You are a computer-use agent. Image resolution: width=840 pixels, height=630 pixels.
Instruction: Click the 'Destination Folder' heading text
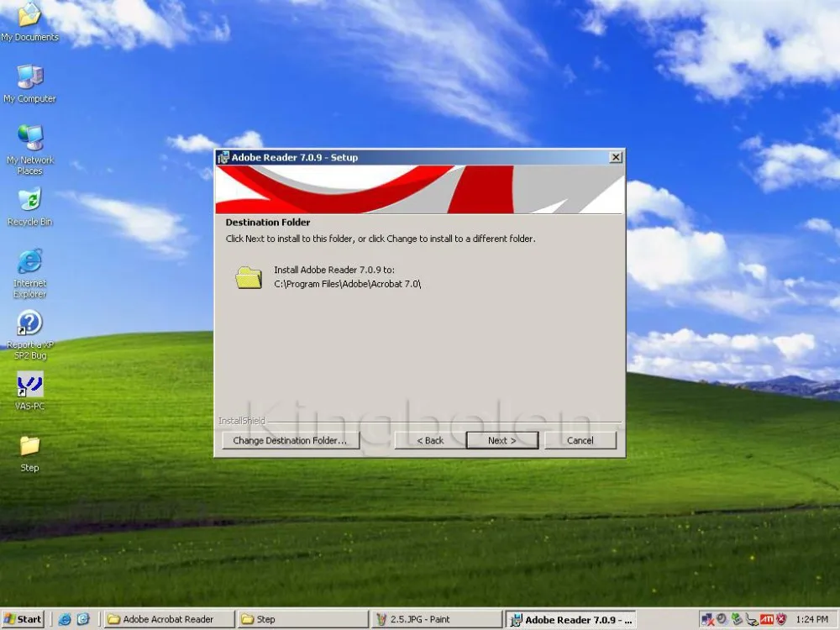coord(268,223)
